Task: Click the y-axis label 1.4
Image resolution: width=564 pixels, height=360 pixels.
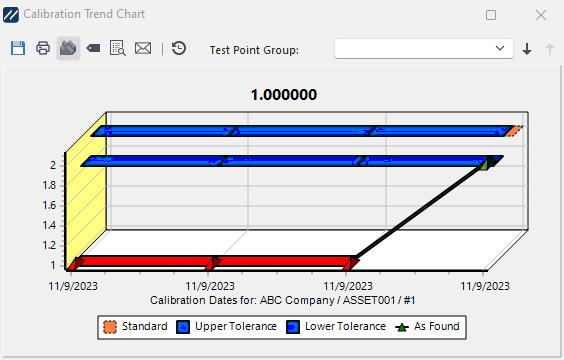Action: [x=49, y=225]
